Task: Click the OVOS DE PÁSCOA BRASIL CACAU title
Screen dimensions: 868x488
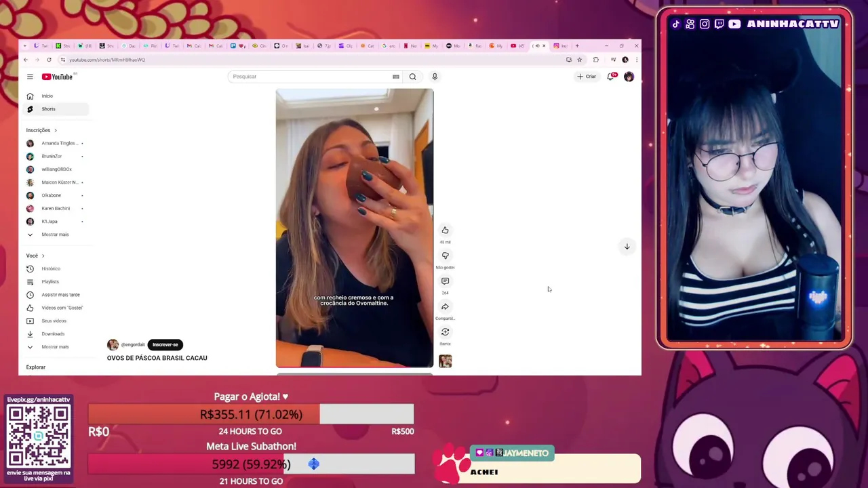Action: pos(157,358)
